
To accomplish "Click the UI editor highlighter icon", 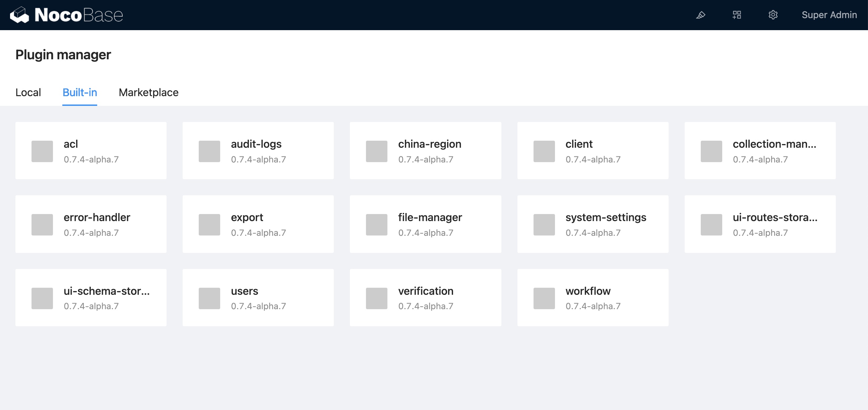I will coord(700,15).
